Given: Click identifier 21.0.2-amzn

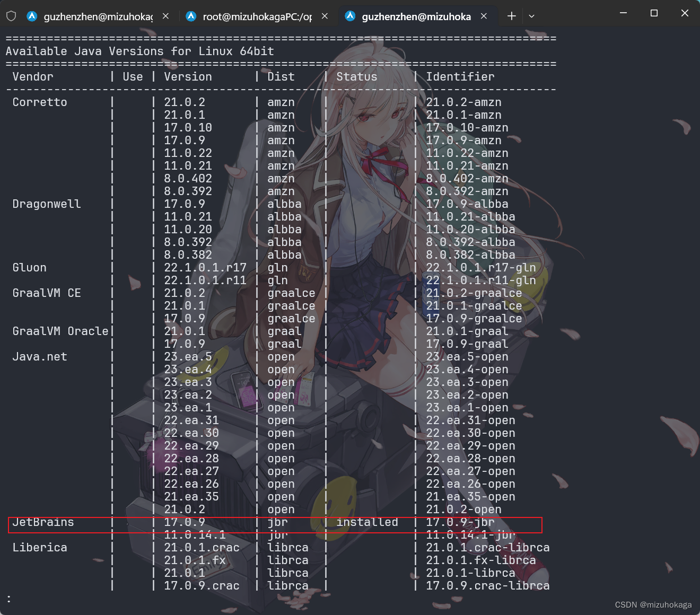Looking at the screenshot, I should click(464, 102).
